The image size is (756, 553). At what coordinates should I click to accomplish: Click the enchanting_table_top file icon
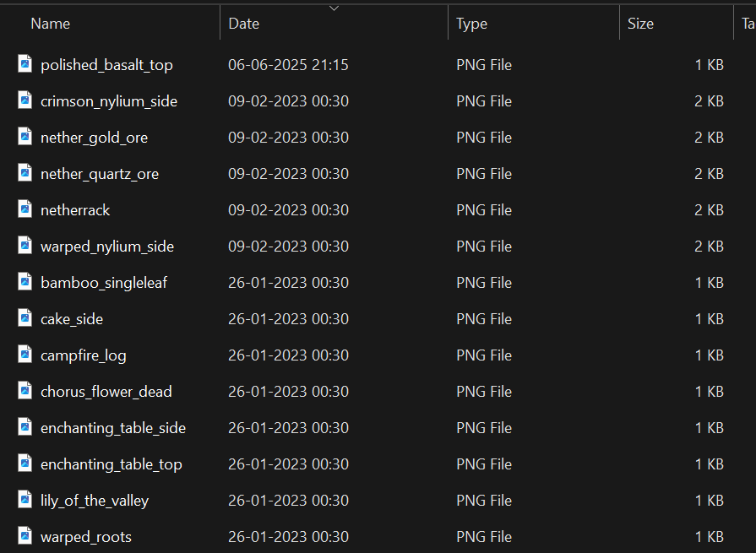(25, 463)
